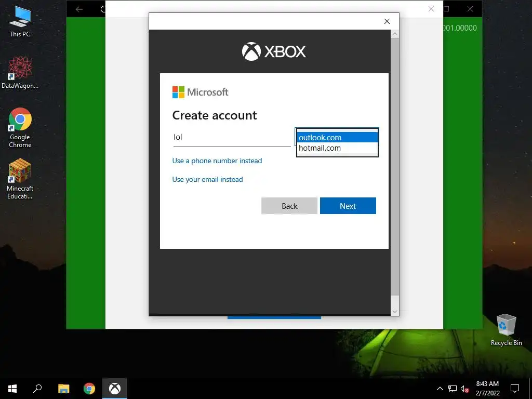The image size is (532, 399).
Task: Choose outlook.com from domain list
Action: tap(337, 137)
